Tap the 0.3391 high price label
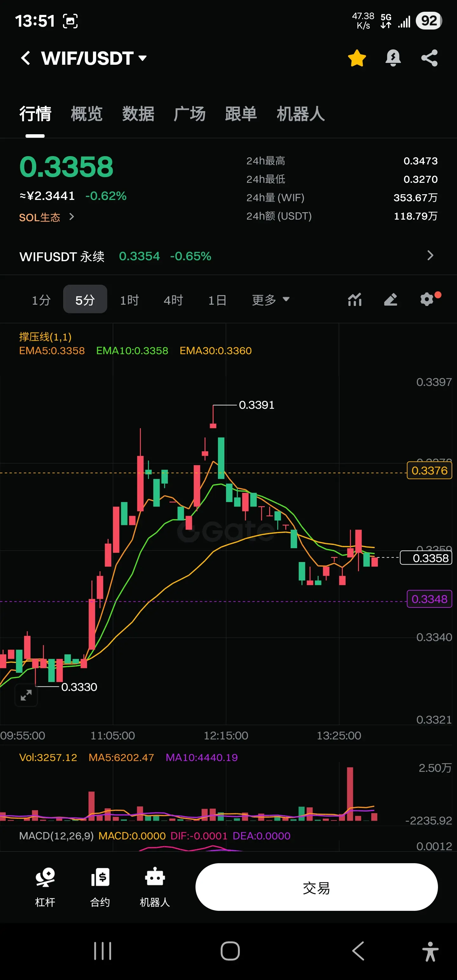The height and width of the screenshot is (980, 457). point(256,405)
